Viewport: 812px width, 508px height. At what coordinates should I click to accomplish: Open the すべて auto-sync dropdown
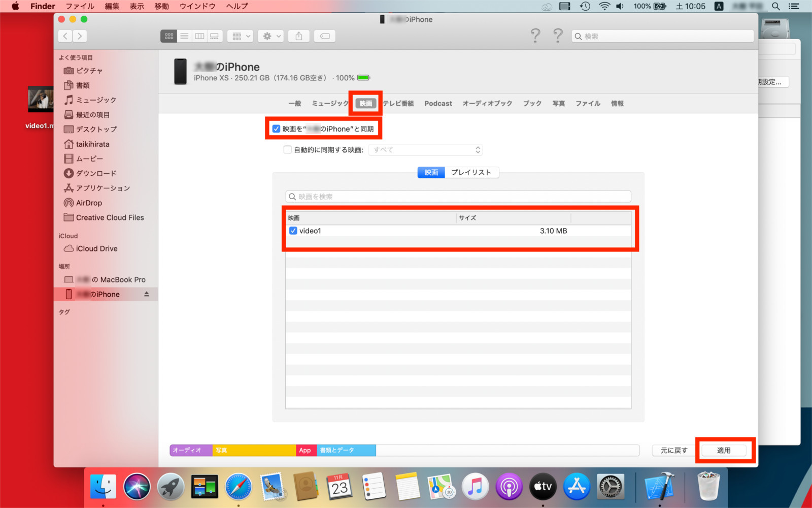coord(425,150)
